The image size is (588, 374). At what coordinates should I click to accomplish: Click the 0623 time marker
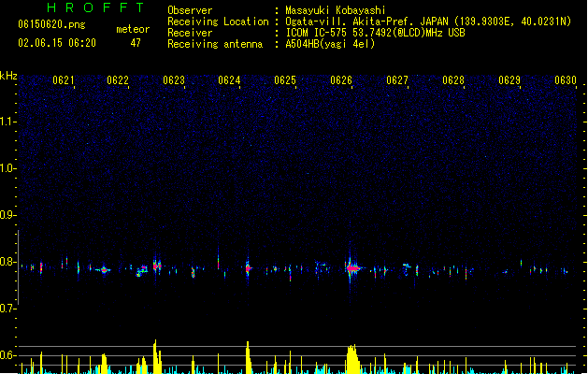[174, 80]
